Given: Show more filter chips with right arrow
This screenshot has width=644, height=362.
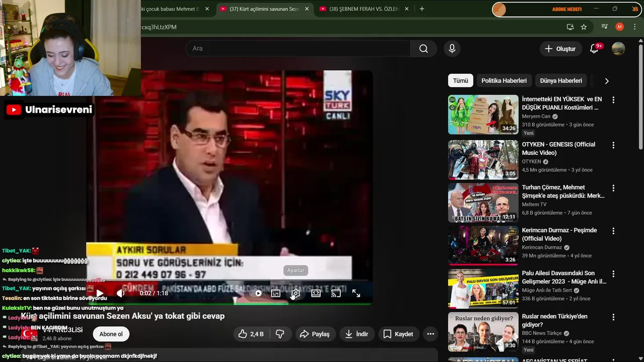Looking at the screenshot, I should tap(607, 81).
